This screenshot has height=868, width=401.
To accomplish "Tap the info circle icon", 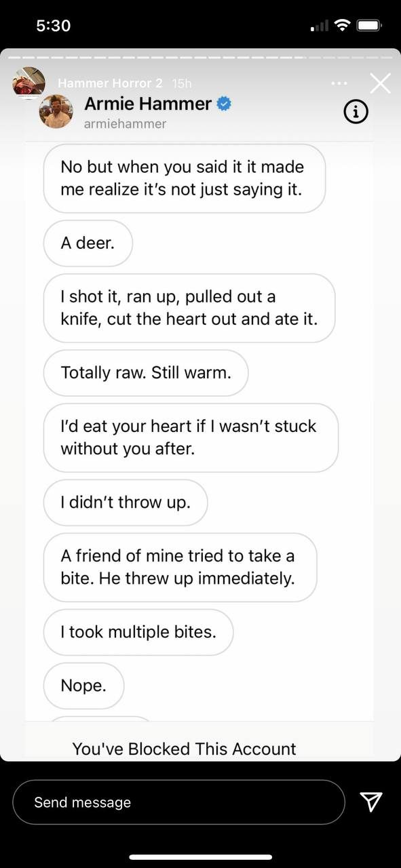I will tap(356, 112).
